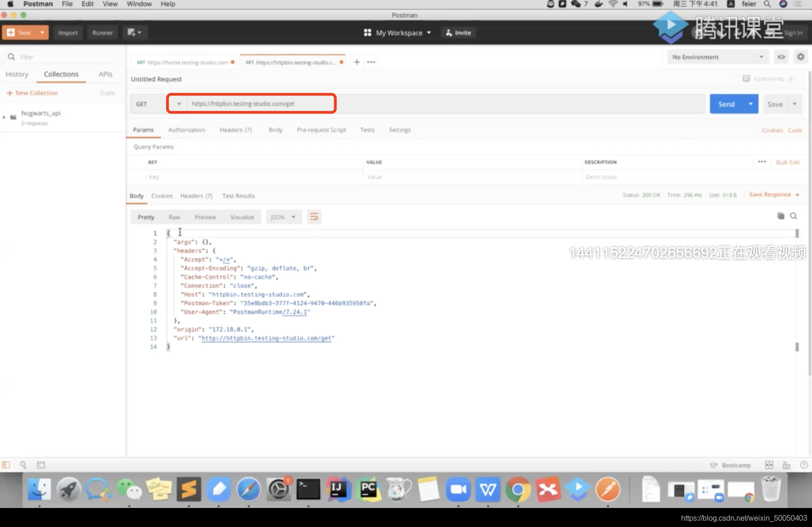Open the Save Response dropdown
This screenshot has width=812, height=527.
[774, 195]
